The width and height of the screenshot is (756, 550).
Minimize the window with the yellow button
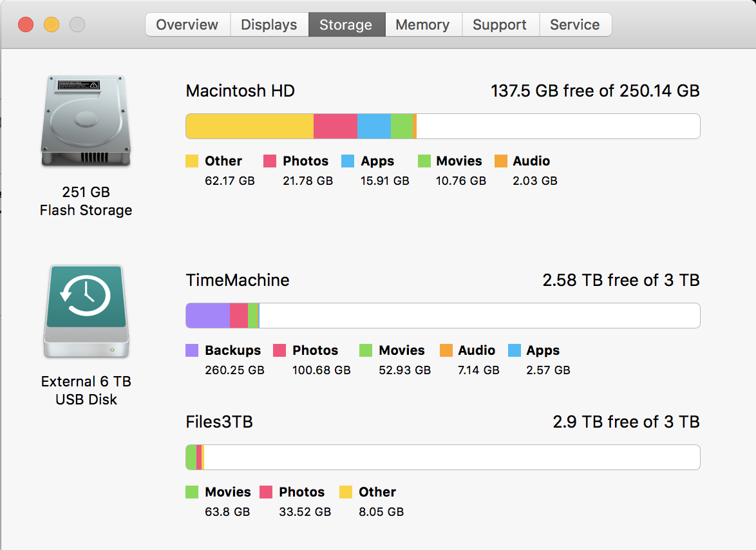pyautogui.click(x=52, y=24)
